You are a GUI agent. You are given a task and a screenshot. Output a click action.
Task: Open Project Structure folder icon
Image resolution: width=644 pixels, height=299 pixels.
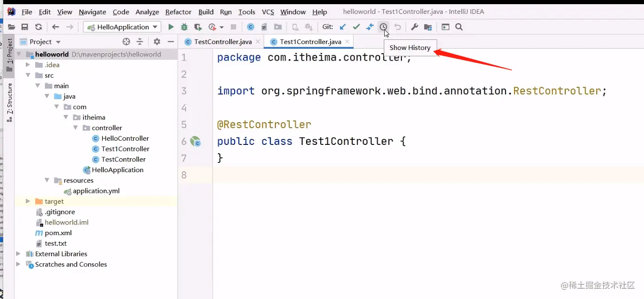[x=428, y=27]
